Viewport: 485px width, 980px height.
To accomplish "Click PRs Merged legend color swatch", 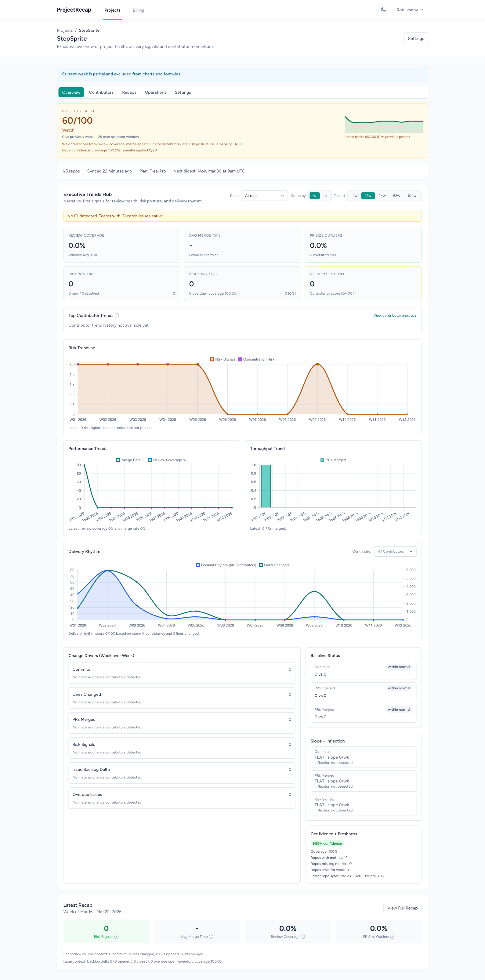I will (322, 460).
